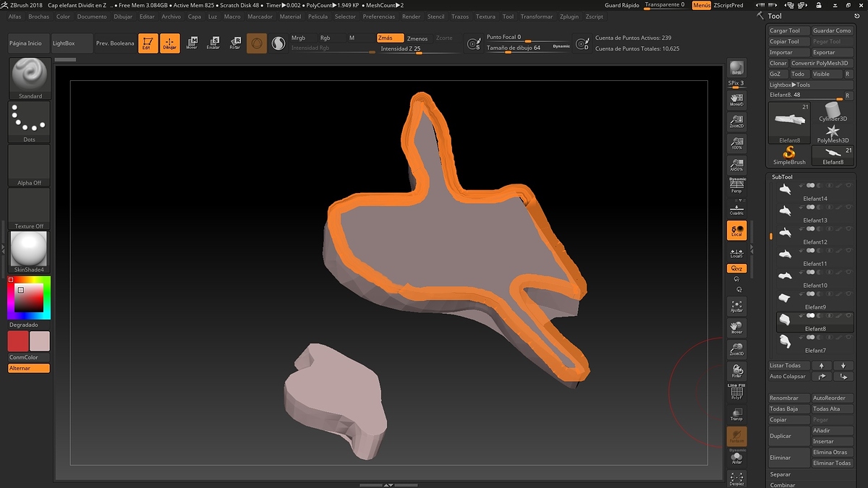868x488 pixels.
Task: Activate the Edit mode button
Action: pyautogui.click(x=148, y=43)
